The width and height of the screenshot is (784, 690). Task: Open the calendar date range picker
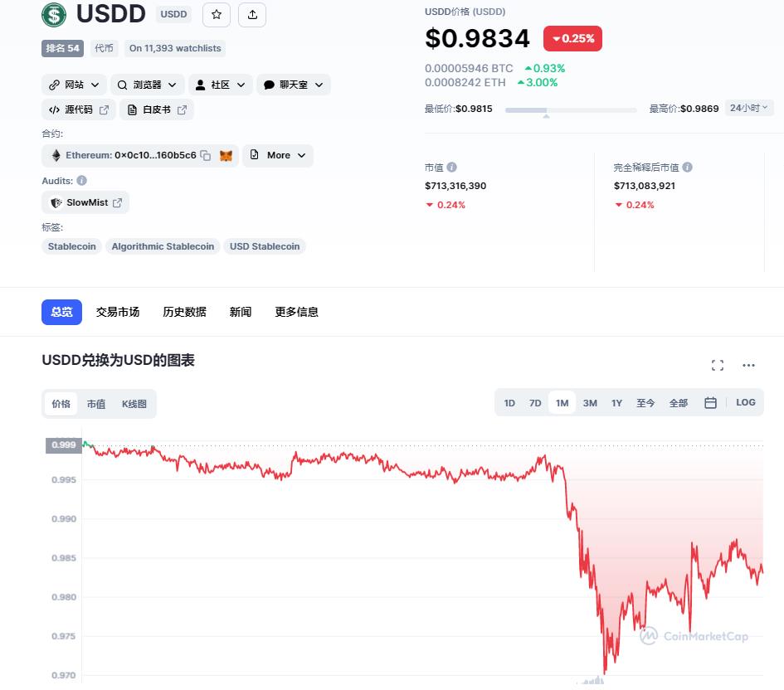(x=710, y=403)
